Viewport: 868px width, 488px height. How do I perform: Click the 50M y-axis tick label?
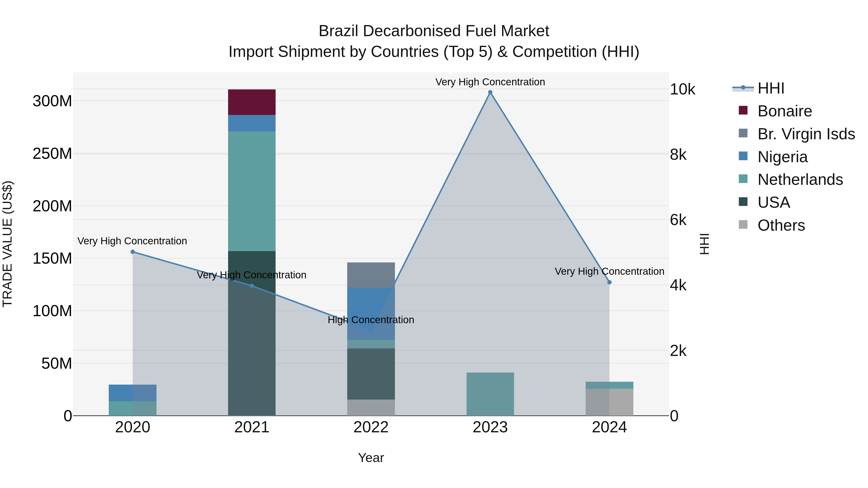pyautogui.click(x=57, y=363)
